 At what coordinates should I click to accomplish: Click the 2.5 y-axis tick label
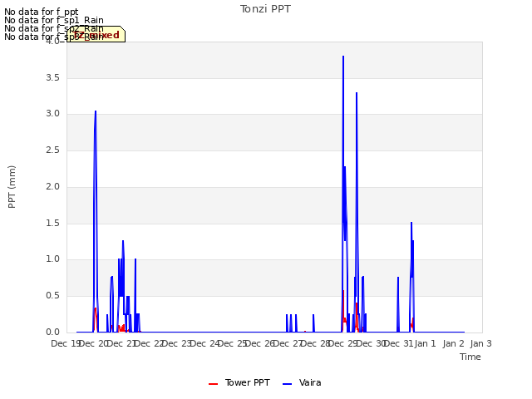(x=52, y=150)
